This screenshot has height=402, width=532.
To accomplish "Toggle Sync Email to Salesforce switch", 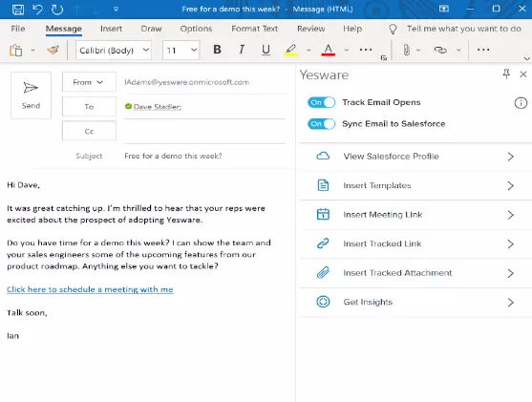I will click(321, 124).
